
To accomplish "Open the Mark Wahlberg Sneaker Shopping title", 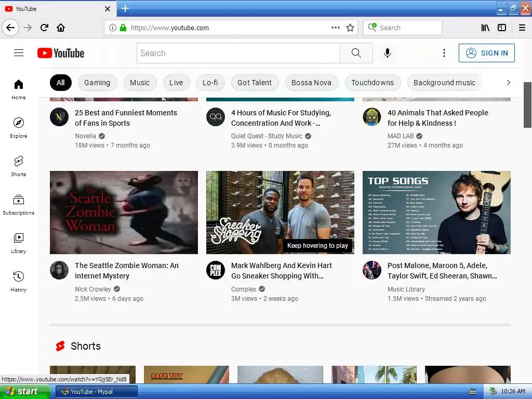I will pos(282,271).
